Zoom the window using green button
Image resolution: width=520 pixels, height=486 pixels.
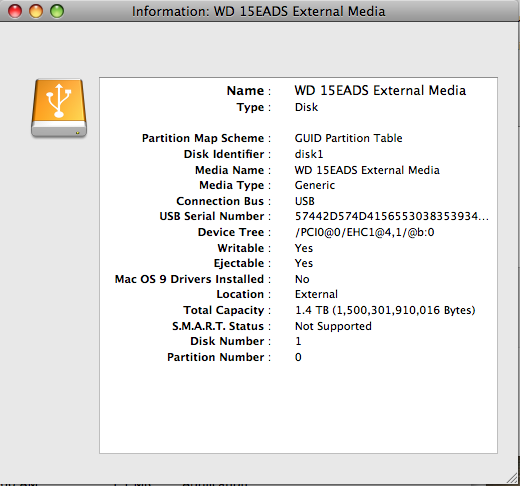tap(57, 11)
